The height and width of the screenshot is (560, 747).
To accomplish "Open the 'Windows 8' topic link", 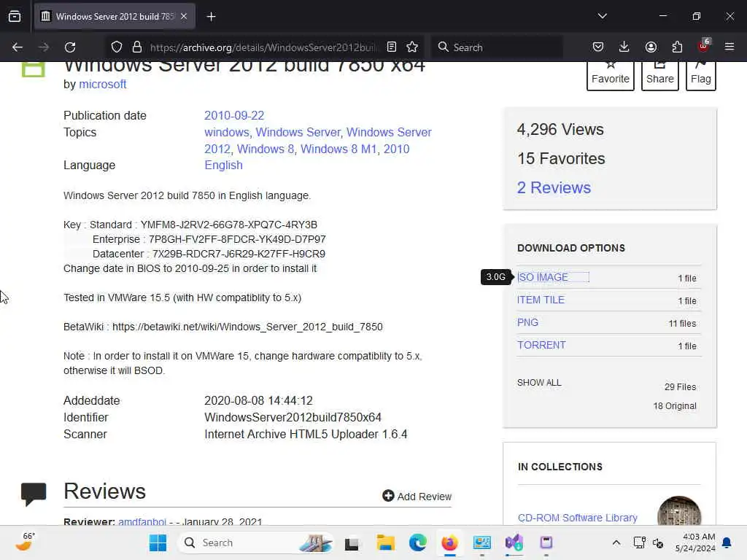I will click(x=266, y=149).
